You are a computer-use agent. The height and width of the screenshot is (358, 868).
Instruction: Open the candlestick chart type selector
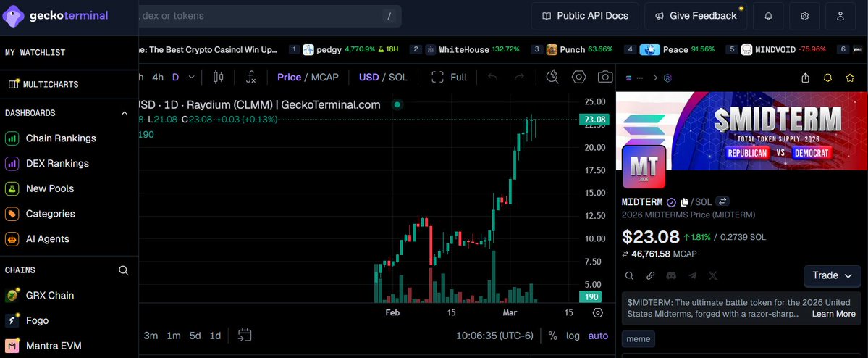pos(218,77)
